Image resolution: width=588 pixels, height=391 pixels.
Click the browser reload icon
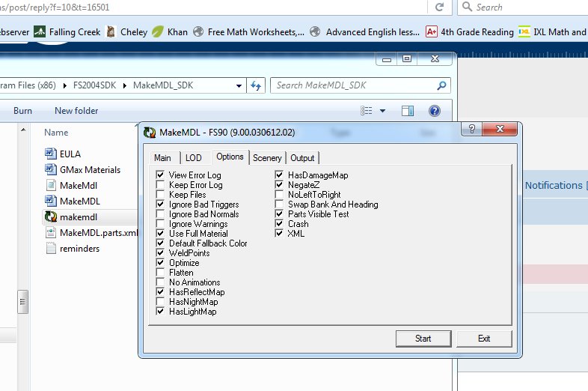(x=439, y=7)
